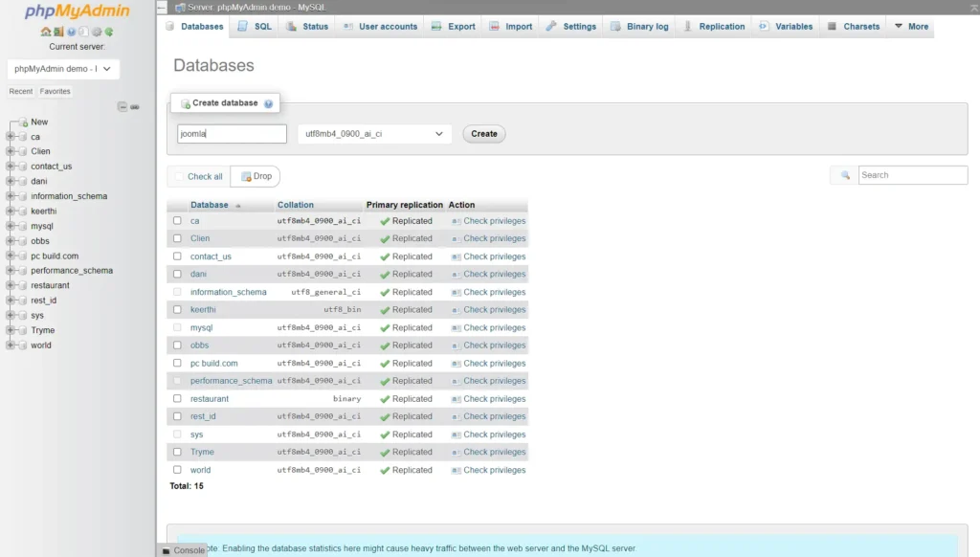Click the Search databases field
980x557 pixels.
[912, 175]
